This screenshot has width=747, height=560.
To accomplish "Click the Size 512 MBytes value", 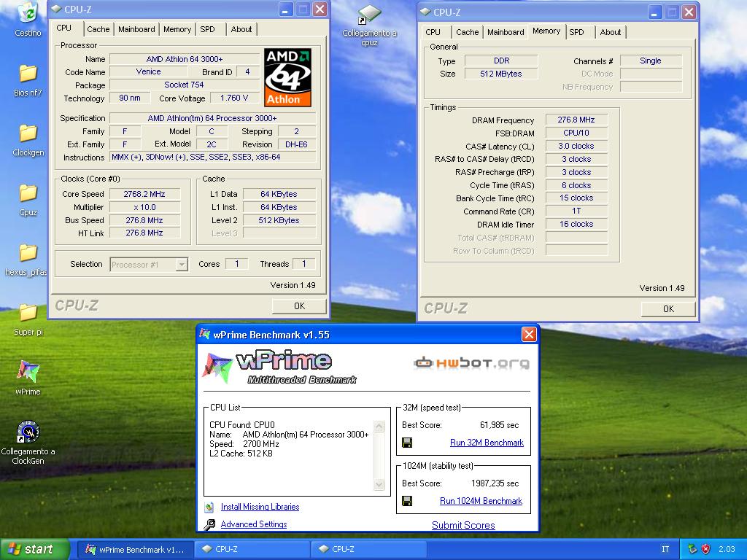I will pyautogui.click(x=500, y=74).
